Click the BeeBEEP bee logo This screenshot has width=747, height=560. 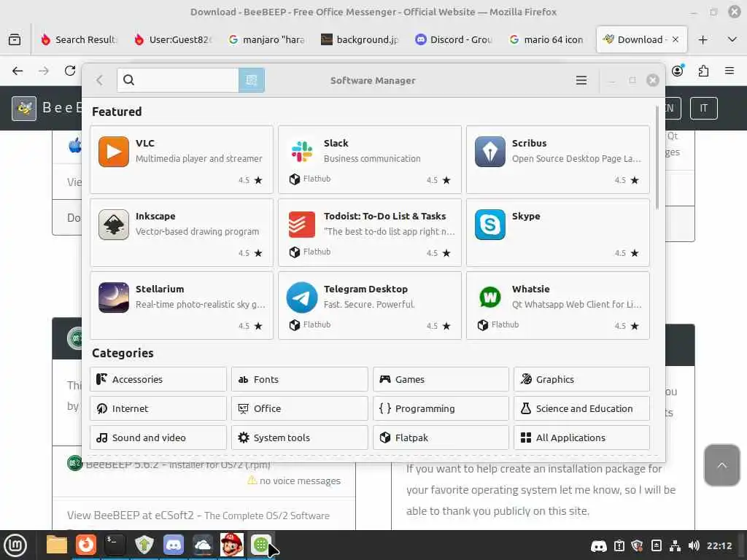[x=24, y=108]
